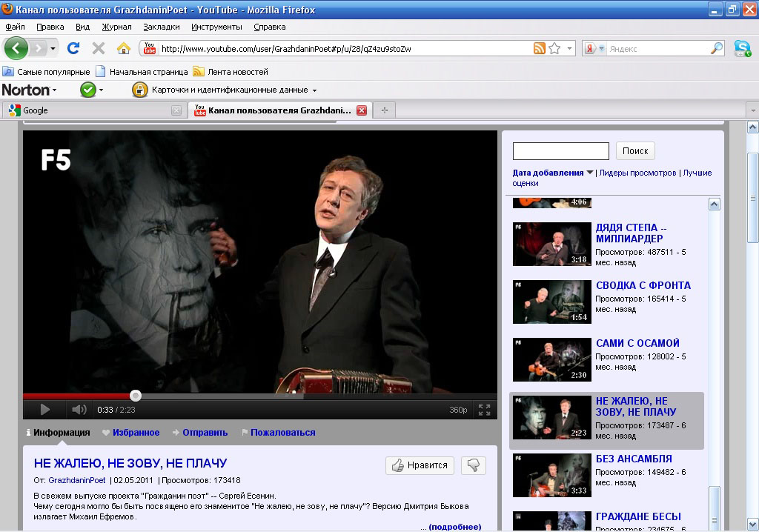Viewport: 759px width, 532px height.
Task: Click the Skype icon in the toolbar
Action: click(x=742, y=48)
